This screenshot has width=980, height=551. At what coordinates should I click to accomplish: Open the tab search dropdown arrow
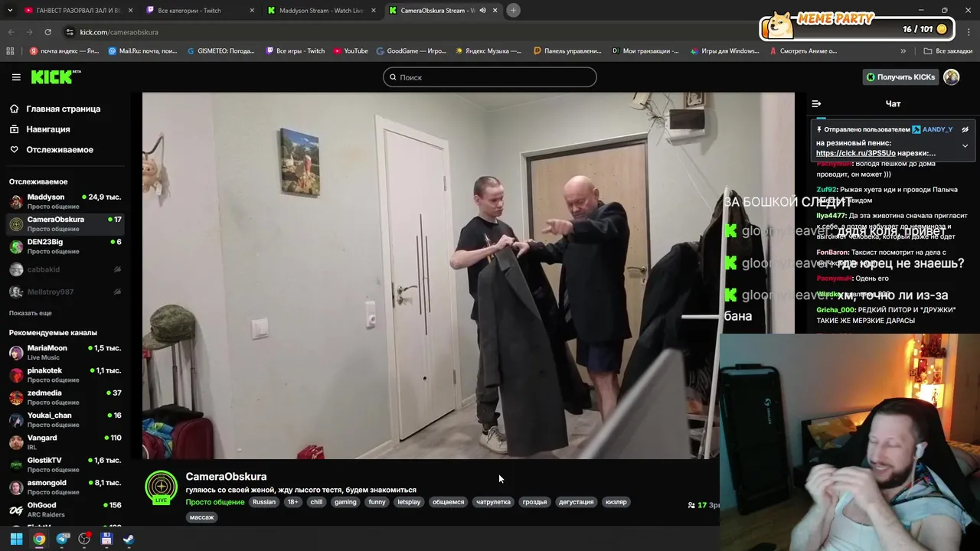10,10
